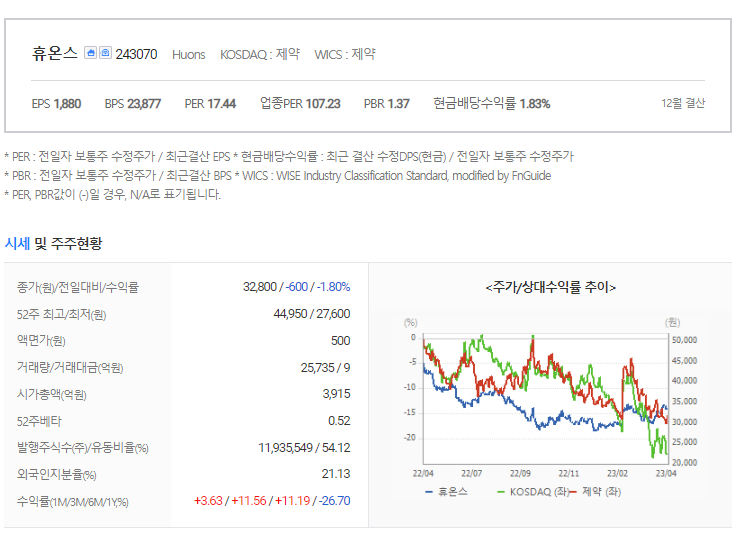743x539 pixels.
Task: Select the beta value 0.52
Action: point(339,421)
